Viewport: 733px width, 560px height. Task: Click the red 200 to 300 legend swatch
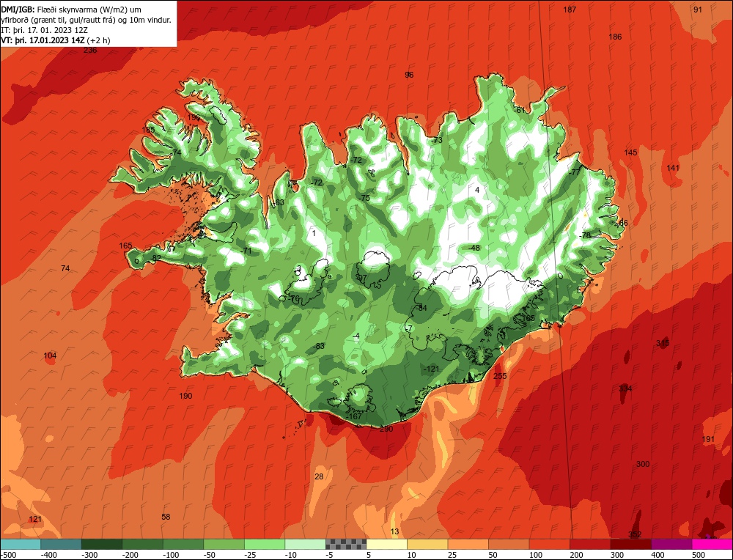click(x=589, y=544)
